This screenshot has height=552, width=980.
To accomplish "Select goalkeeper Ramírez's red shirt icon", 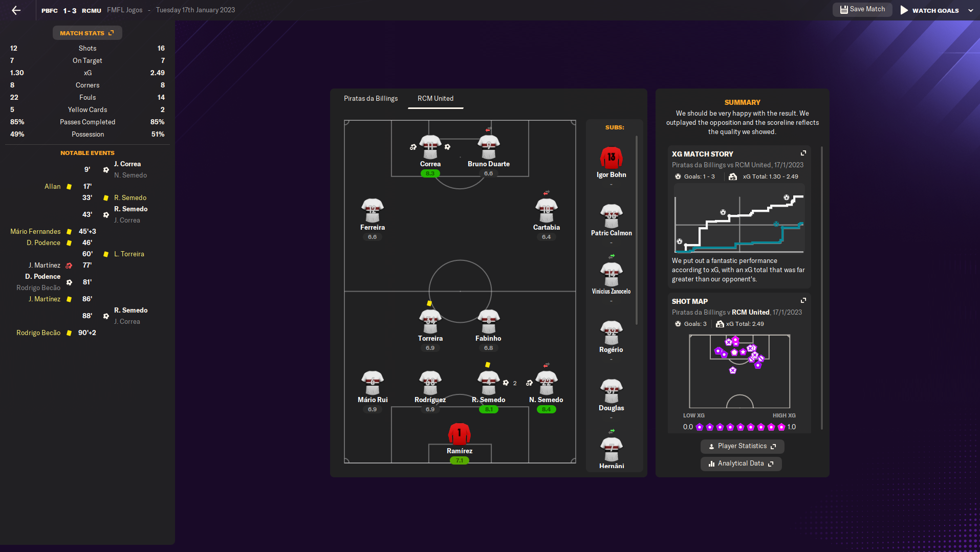I will [459, 434].
